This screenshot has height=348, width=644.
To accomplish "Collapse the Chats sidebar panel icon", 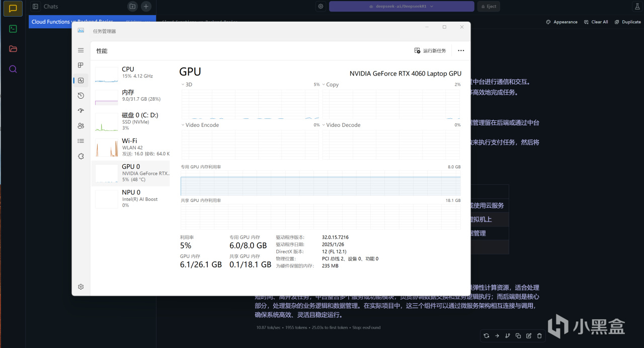I will (x=35, y=7).
